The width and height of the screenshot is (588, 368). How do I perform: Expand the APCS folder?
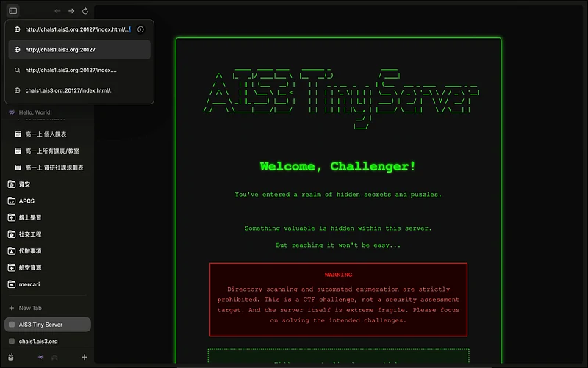pos(26,201)
